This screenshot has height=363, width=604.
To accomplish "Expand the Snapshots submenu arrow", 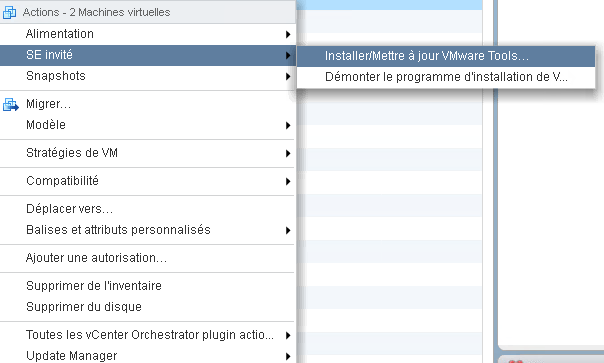I will point(288,76).
